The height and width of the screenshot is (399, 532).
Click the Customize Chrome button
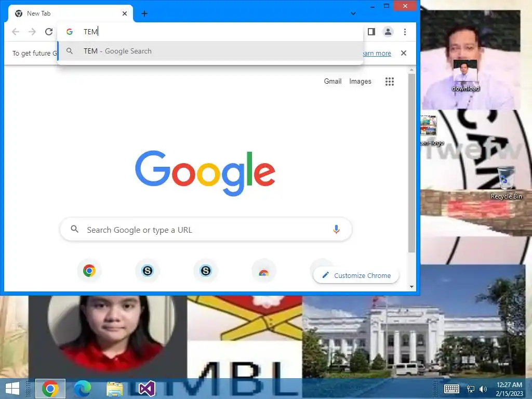[356, 275]
